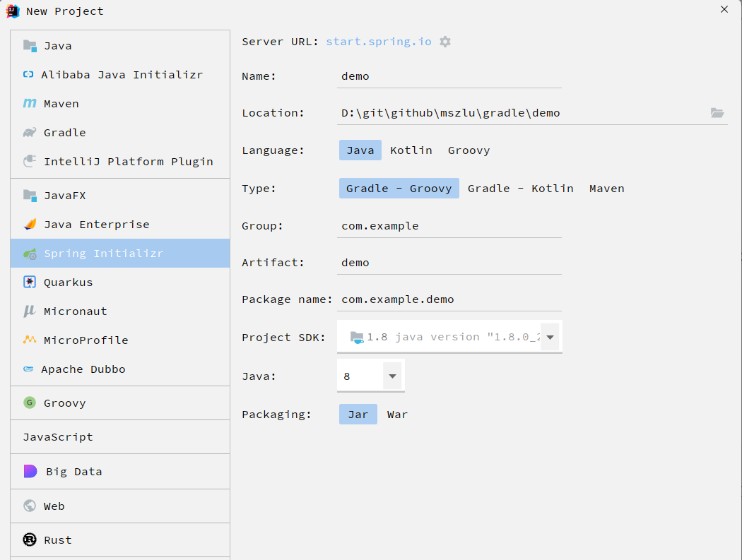Select Java as the language
The width and height of the screenshot is (742, 560).
tap(360, 150)
